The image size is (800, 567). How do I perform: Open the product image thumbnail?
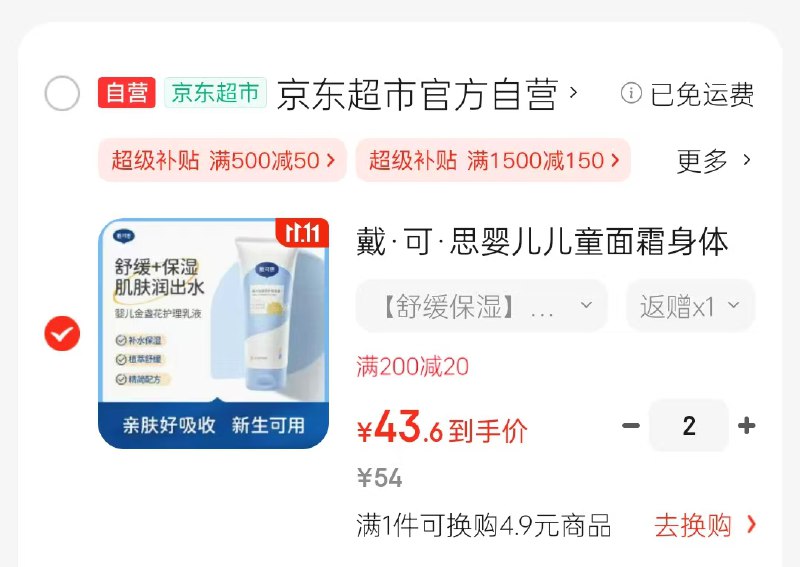213,334
